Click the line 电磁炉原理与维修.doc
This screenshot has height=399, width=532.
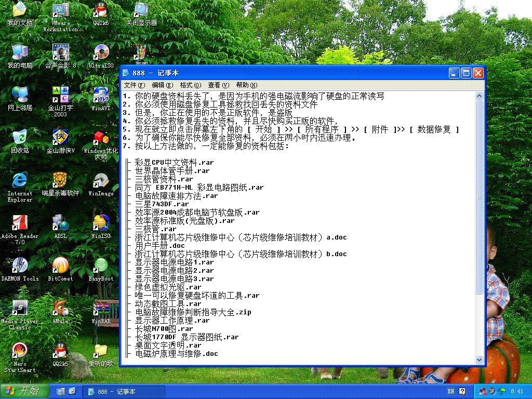coord(177,353)
